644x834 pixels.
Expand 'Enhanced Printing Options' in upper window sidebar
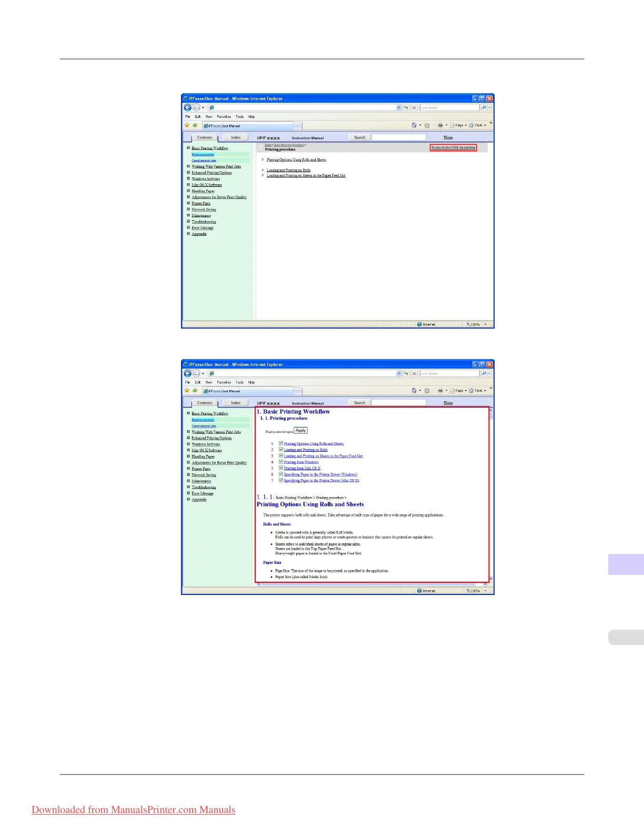(188, 173)
